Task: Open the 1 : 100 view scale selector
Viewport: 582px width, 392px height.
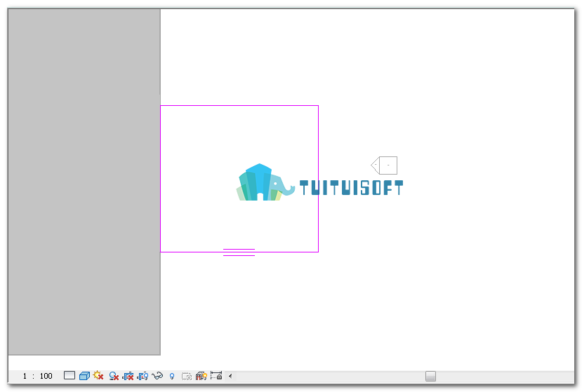Action: coord(37,376)
